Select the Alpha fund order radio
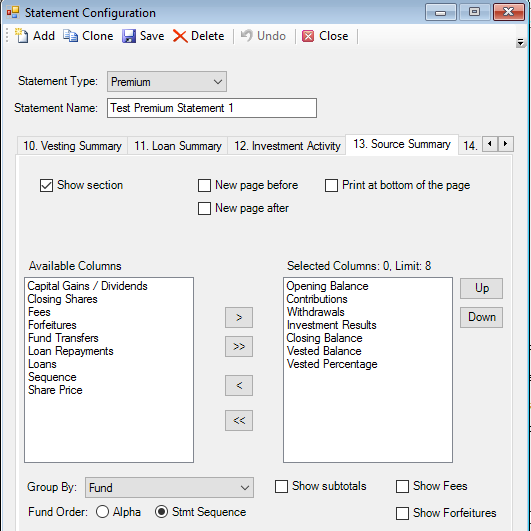Viewport: 531px width, 531px height. (x=102, y=512)
